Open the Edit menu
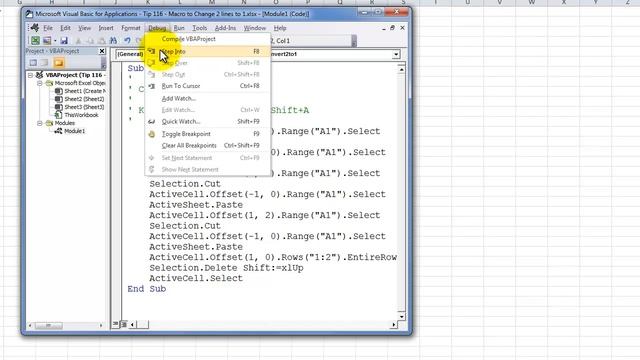 pyautogui.click(x=65, y=28)
